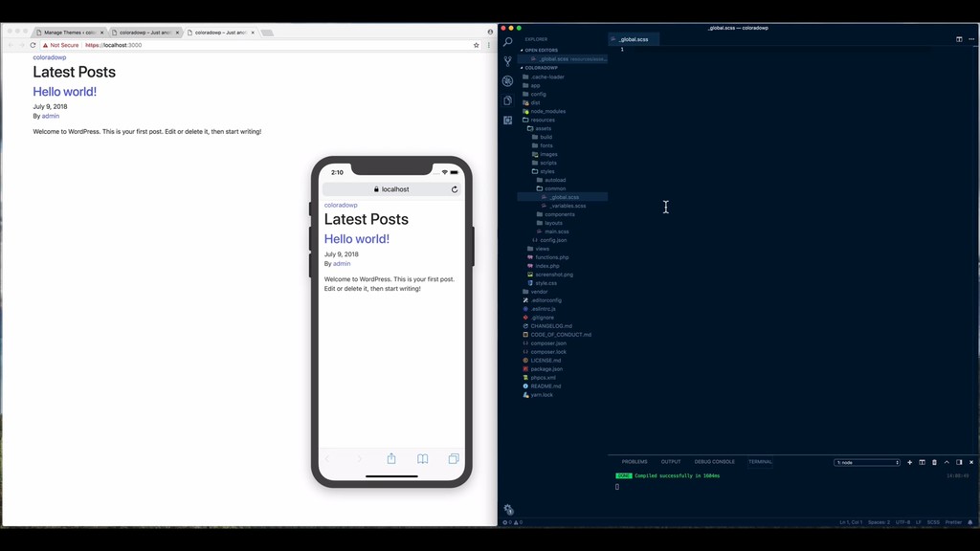The image size is (980, 551).
Task: Open a new Chrome tab
Action: 267,33
